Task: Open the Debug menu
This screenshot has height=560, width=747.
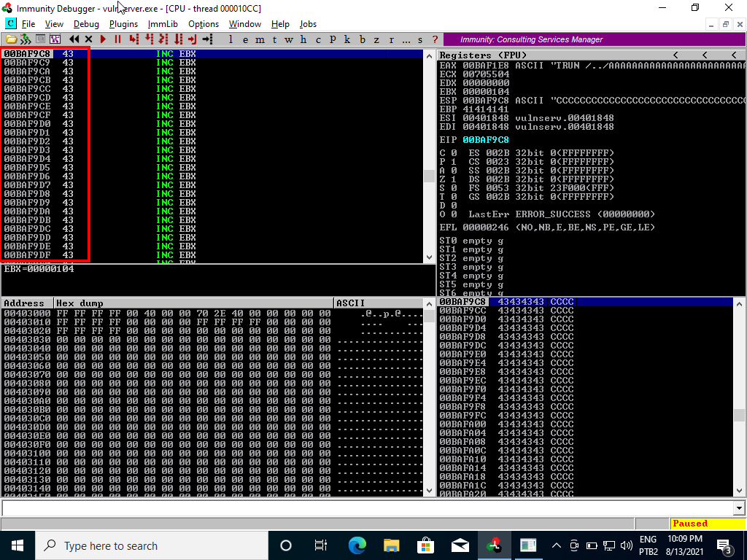Action: pyautogui.click(x=86, y=24)
